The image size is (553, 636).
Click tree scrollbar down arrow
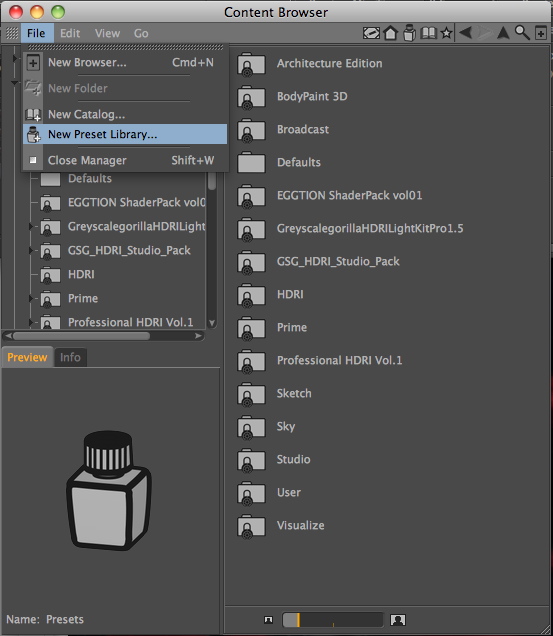coord(212,323)
